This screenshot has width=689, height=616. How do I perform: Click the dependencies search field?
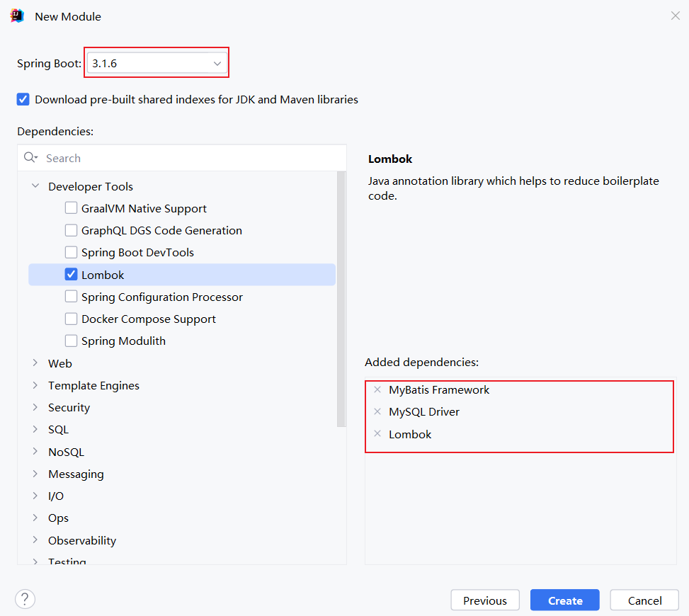tap(191, 158)
